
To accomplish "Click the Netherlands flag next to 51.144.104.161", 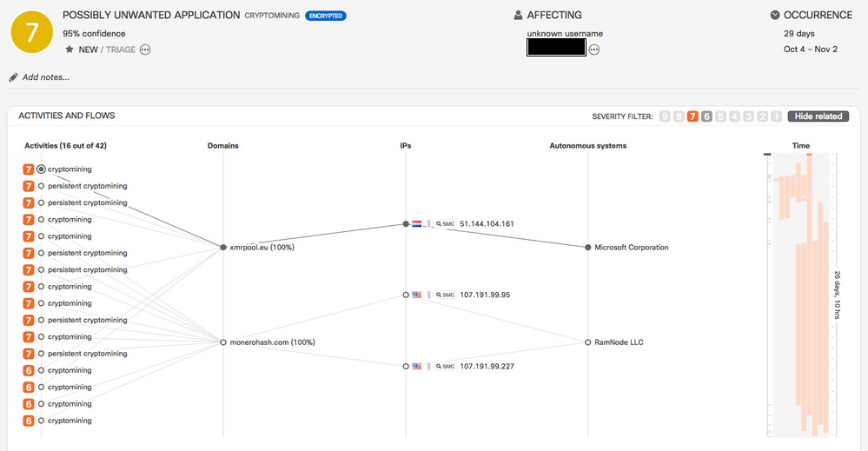I will pyautogui.click(x=417, y=224).
